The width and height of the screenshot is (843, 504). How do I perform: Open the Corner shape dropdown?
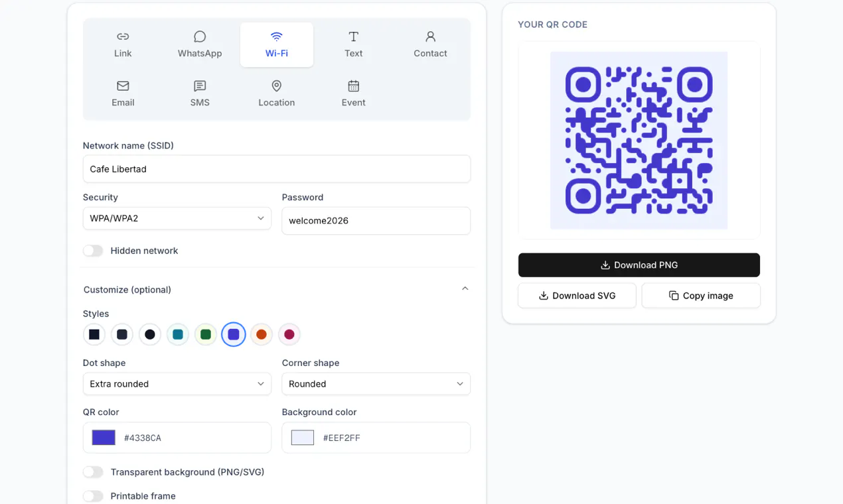(x=376, y=384)
